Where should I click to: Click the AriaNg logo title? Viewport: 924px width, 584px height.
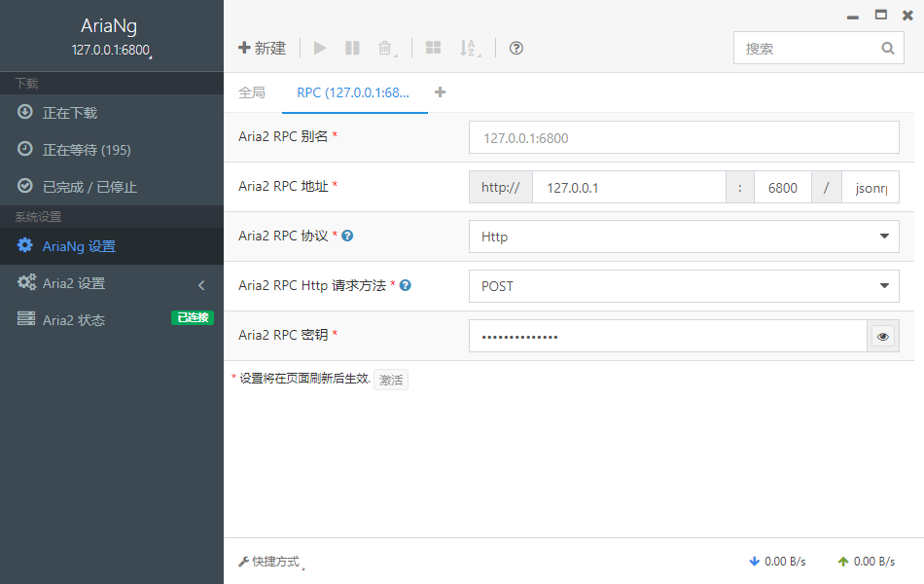[x=109, y=26]
